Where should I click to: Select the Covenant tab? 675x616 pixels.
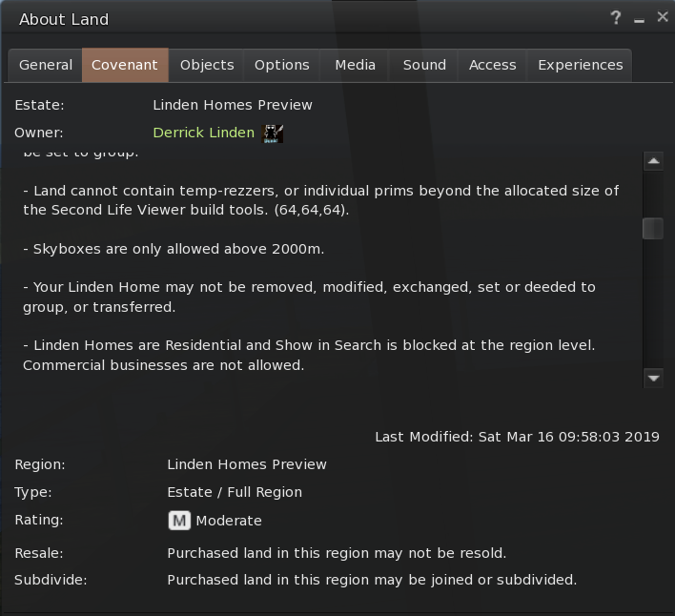[125, 65]
